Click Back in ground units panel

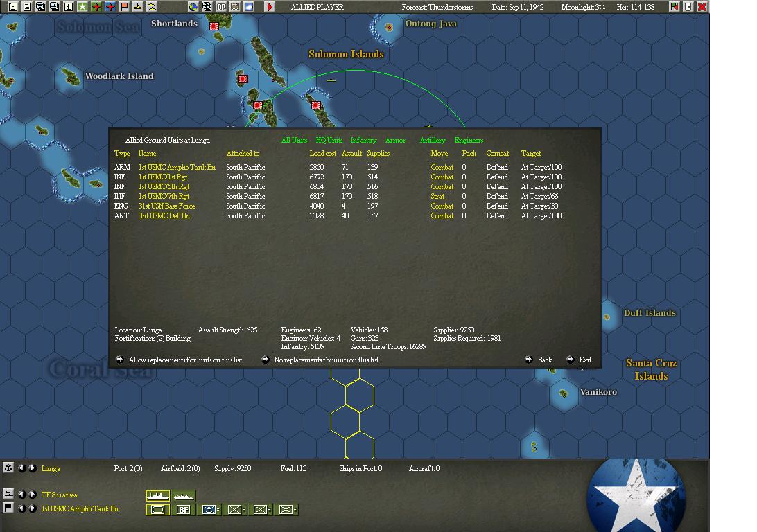click(539, 360)
